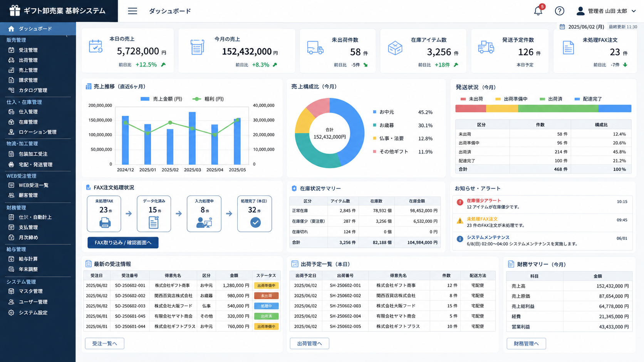The width and height of the screenshot is (644, 362).
Task: Click the 在庫切れ row in 在庫状況サマリー
Action: pyautogui.click(x=365, y=232)
